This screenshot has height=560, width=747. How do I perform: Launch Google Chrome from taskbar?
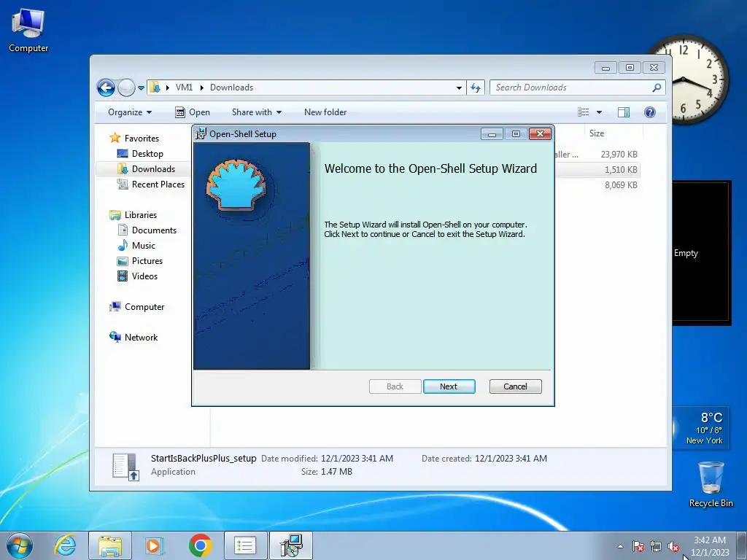tap(200, 545)
